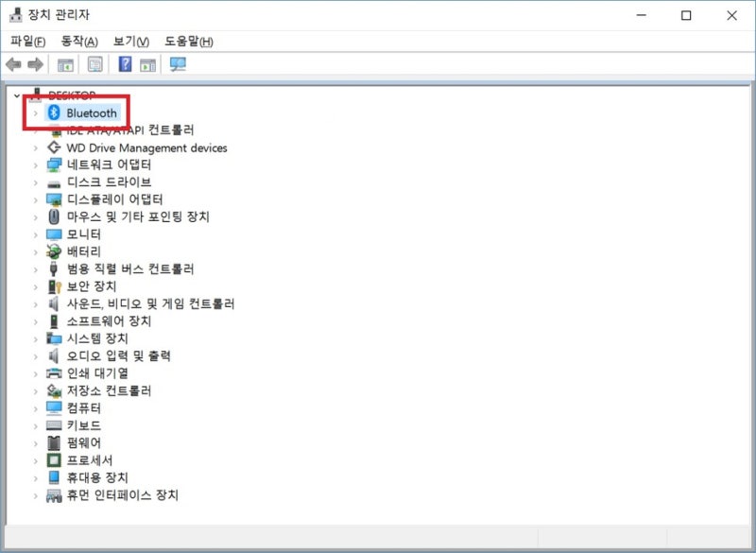This screenshot has width=756, height=553.
Task: Click the 배터리 battery icon
Action: point(54,251)
